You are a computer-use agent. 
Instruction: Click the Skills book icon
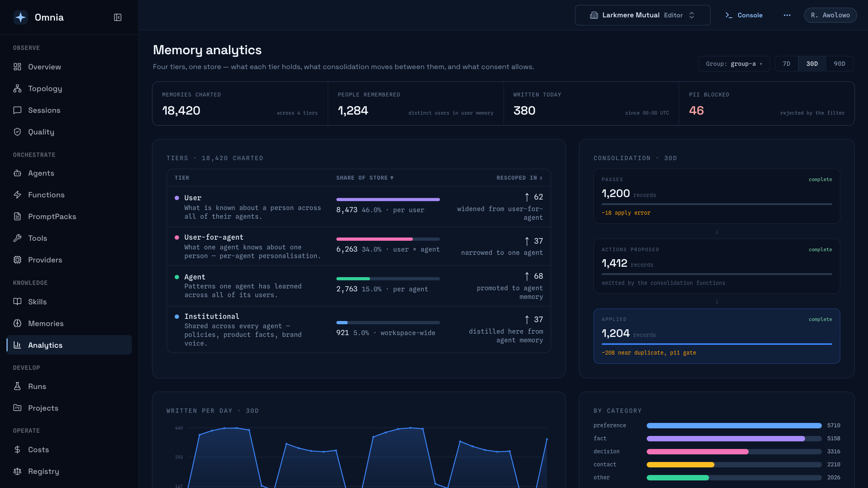(x=17, y=302)
